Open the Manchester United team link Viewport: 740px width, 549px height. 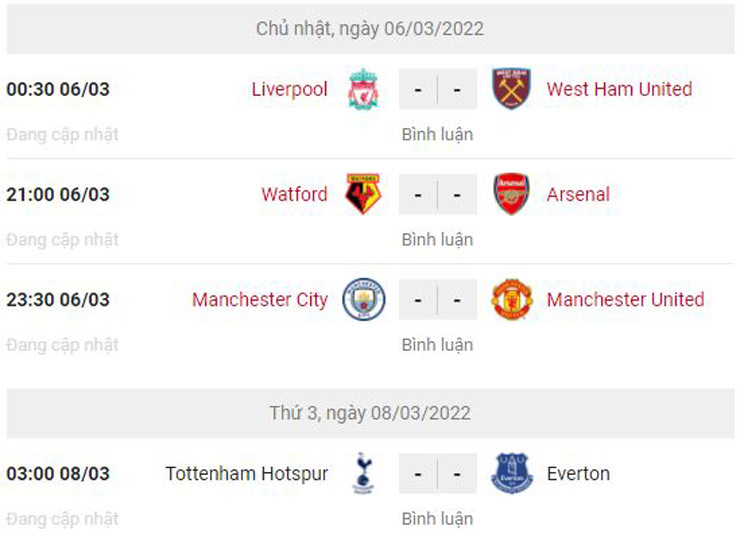[x=625, y=299]
